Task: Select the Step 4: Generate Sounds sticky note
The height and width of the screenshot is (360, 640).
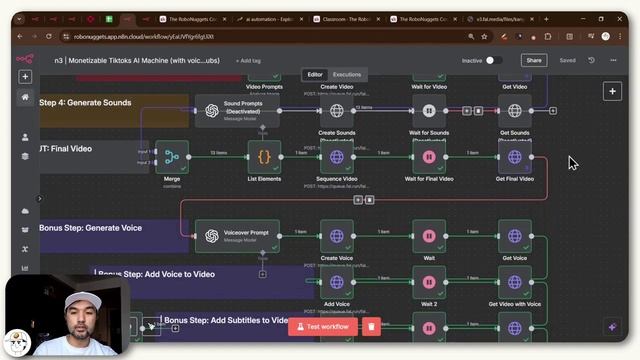Action: (114, 111)
